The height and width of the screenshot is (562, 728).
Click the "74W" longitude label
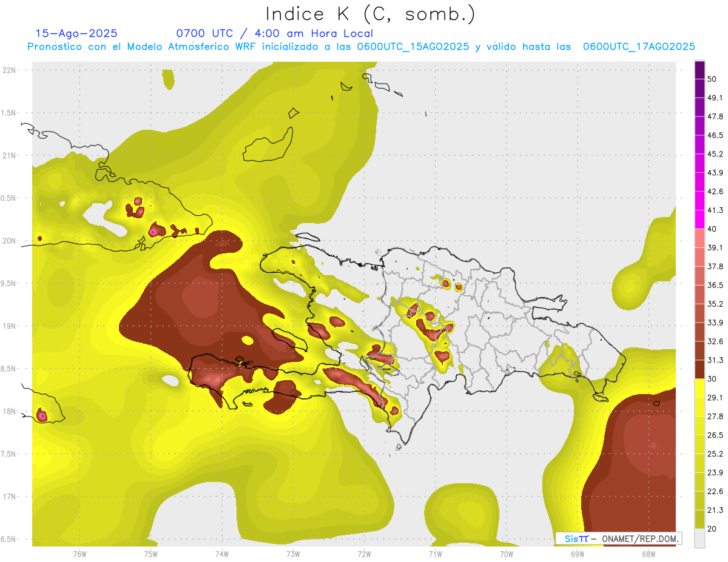[221, 554]
